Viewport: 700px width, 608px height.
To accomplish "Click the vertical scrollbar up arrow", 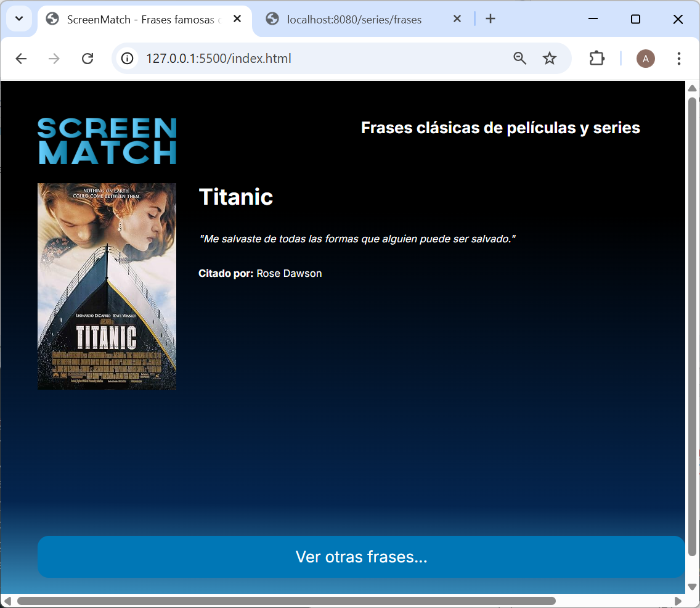I will tap(693, 88).
